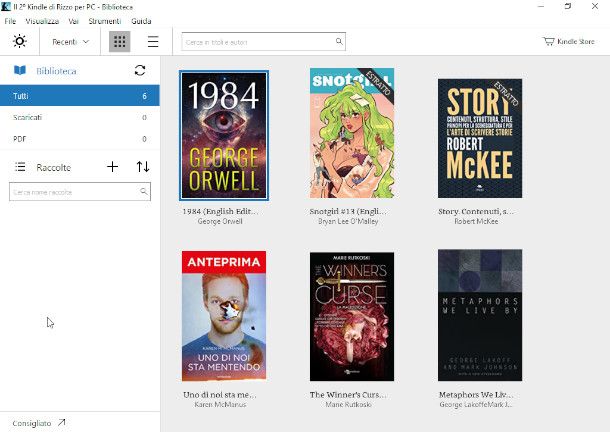Image resolution: width=610 pixels, height=432 pixels.
Task: Click the title 'Metaphors We Liv...'
Action: coord(476,395)
